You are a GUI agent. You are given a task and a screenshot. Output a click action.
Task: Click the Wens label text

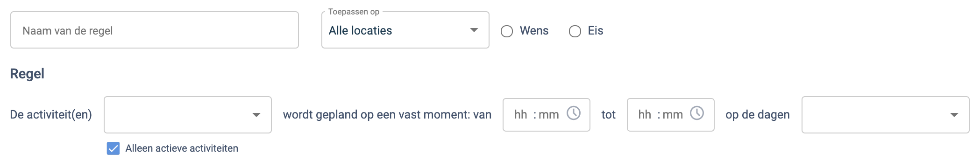click(534, 31)
